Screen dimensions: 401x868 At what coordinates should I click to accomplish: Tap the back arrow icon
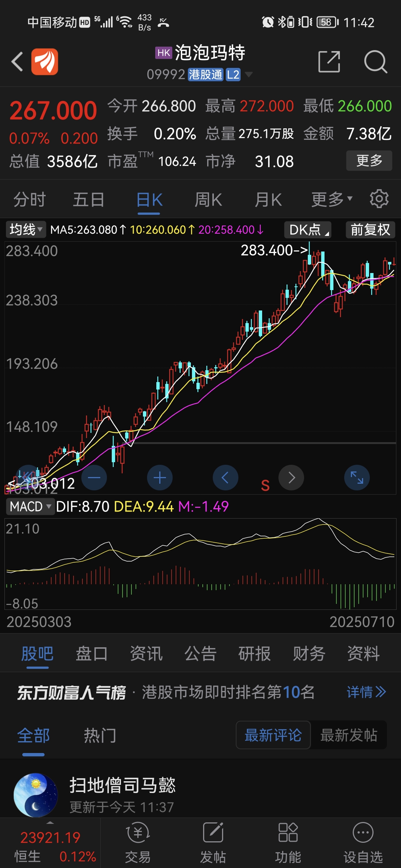[17, 61]
